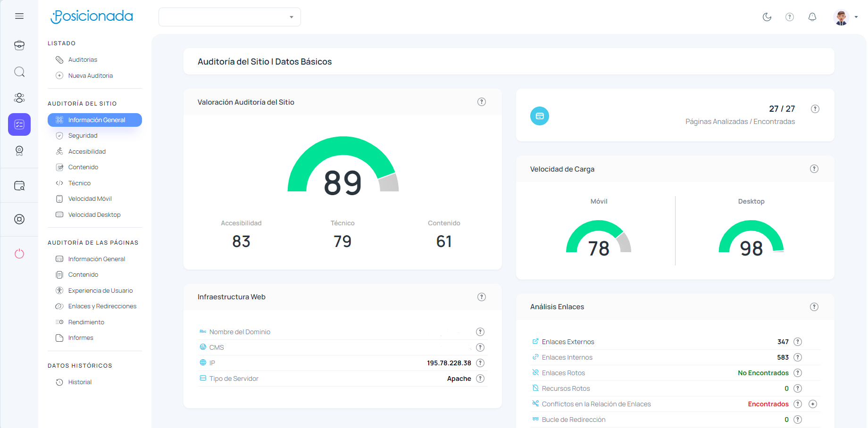The height and width of the screenshot is (428, 868).
Task: Toggle dark mode moon icon
Action: coord(767,17)
